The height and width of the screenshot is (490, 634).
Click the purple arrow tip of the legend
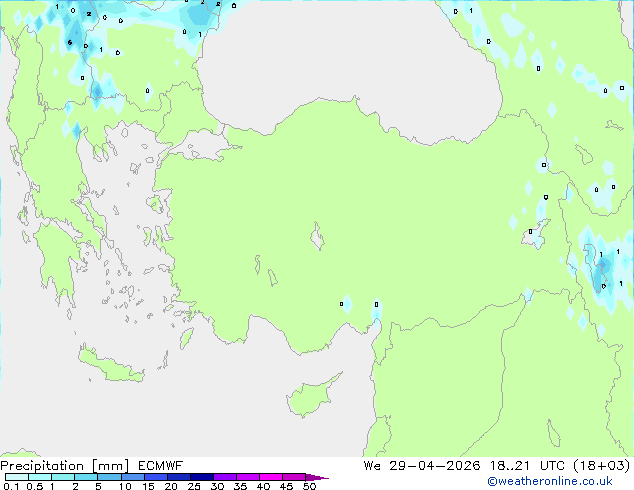pos(317,477)
